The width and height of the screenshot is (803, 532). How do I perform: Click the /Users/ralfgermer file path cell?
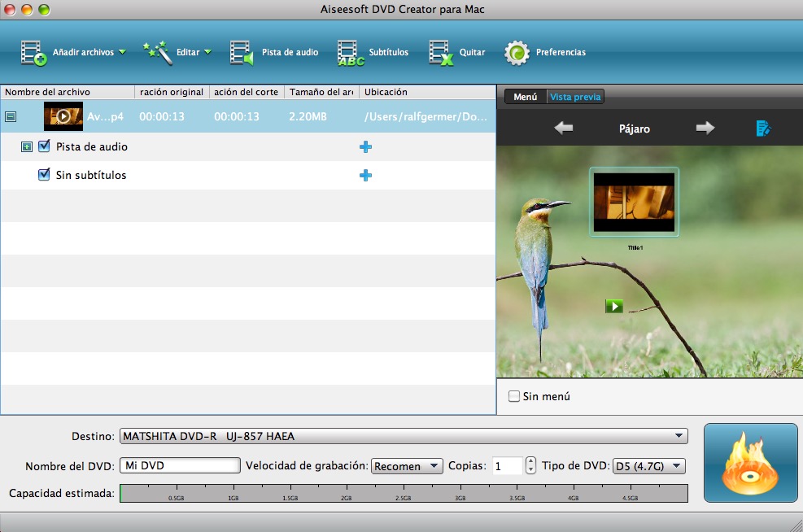[x=426, y=117]
